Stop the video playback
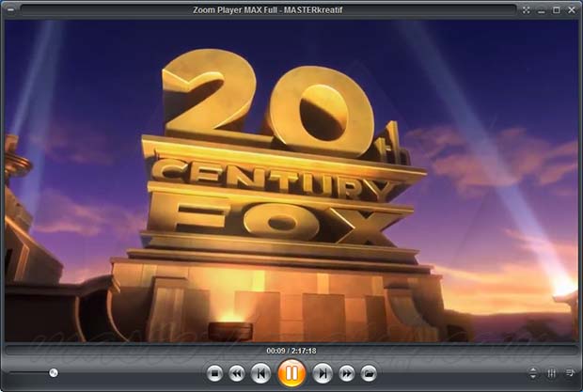The width and height of the screenshot is (583, 392). 214,373
